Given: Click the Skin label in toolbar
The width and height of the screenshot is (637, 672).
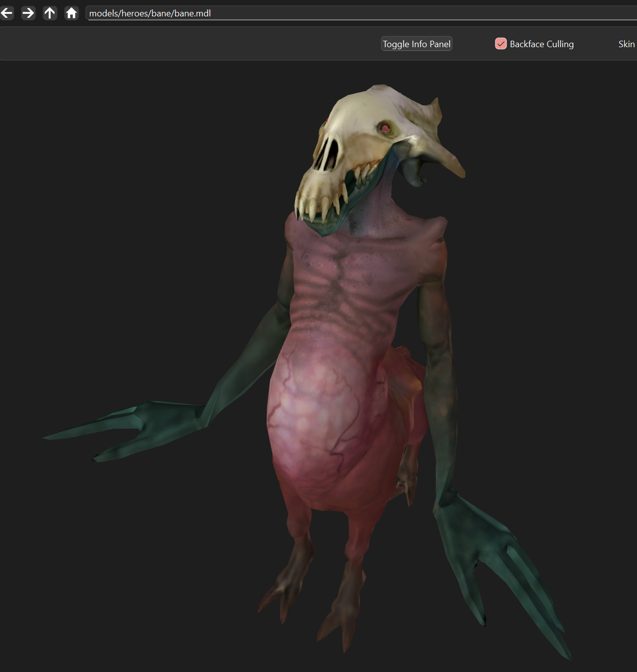Looking at the screenshot, I should click(627, 44).
